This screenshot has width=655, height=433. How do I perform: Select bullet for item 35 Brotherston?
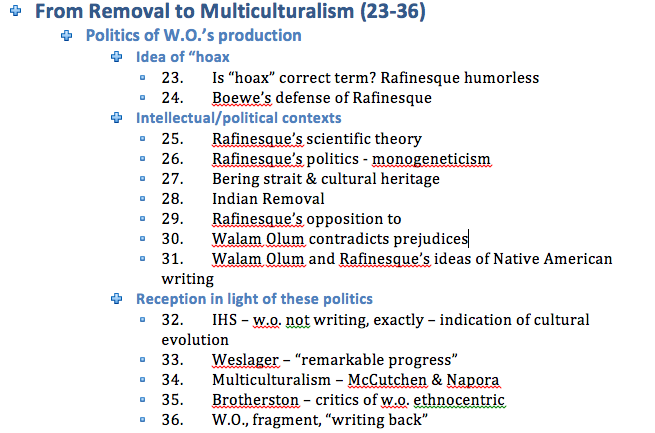142,400
